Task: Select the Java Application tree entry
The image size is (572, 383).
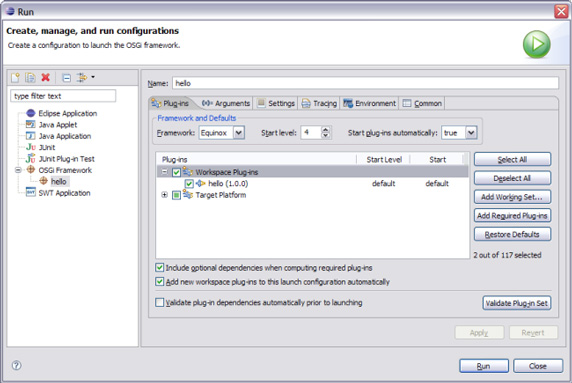Action: point(65,136)
